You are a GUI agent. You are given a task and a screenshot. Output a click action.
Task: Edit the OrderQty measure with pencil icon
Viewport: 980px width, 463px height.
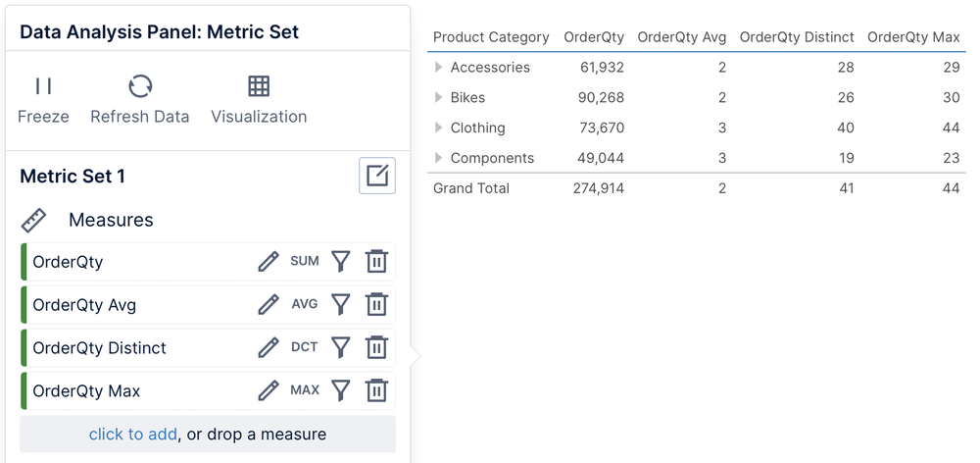coord(269,262)
